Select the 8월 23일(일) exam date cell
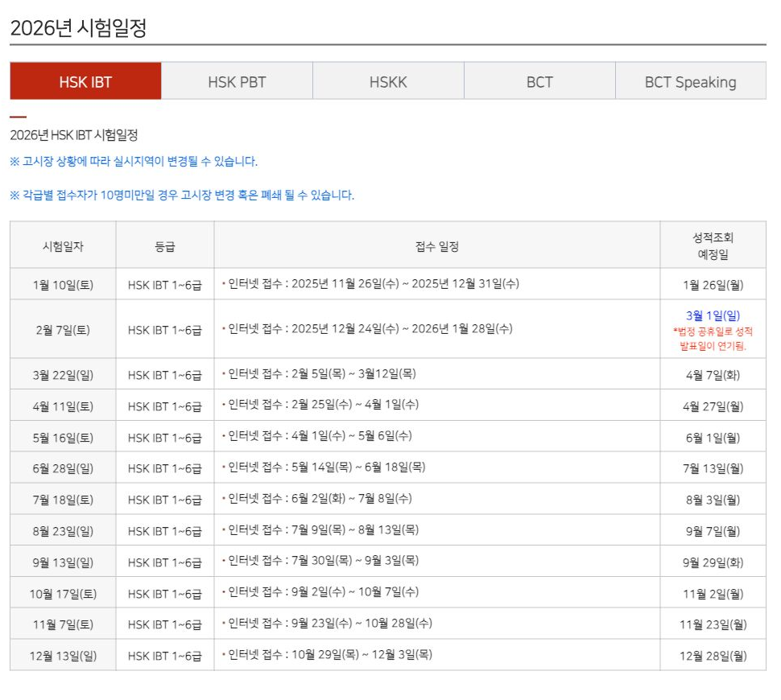Screen dimensions: 781x700 pyautogui.click(x=64, y=531)
